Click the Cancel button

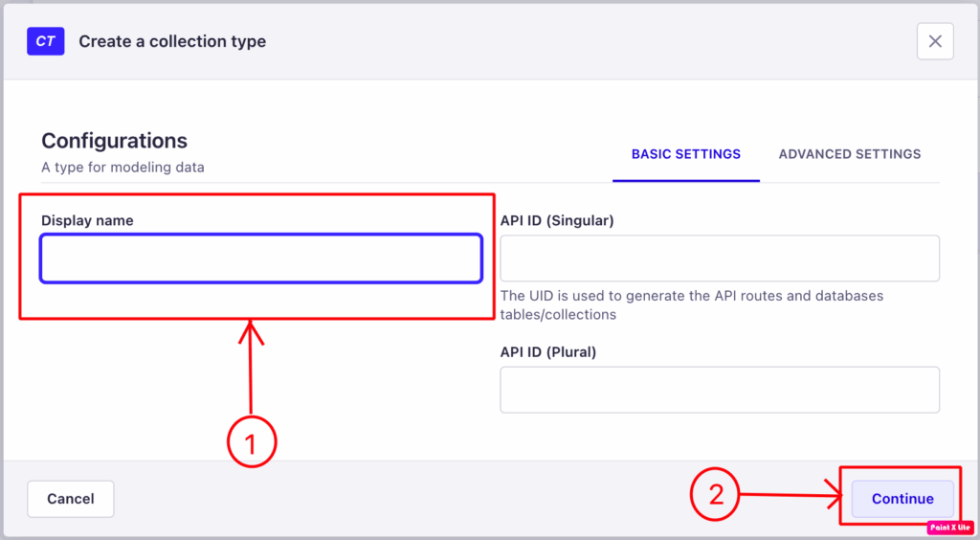pos(71,499)
